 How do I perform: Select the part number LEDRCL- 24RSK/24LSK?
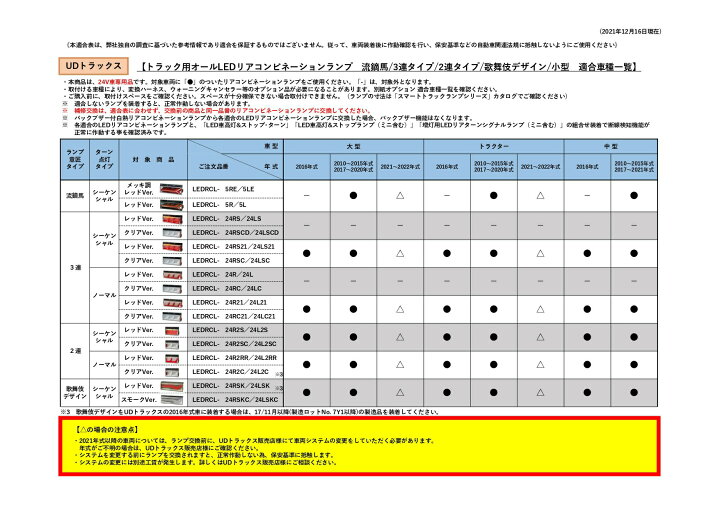click(x=231, y=386)
